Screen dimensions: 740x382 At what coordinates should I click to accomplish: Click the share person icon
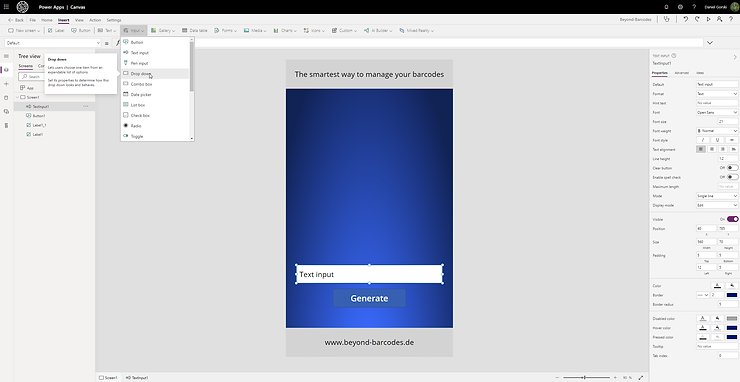(x=719, y=19)
